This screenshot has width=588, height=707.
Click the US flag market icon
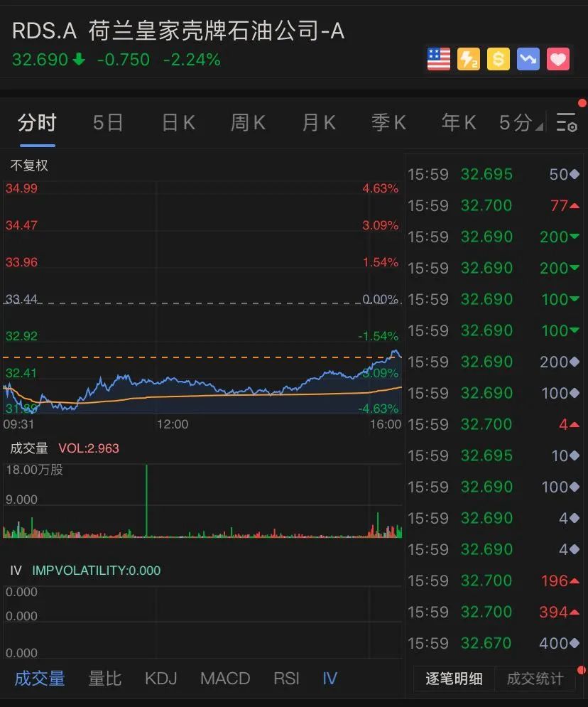(439, 59)
